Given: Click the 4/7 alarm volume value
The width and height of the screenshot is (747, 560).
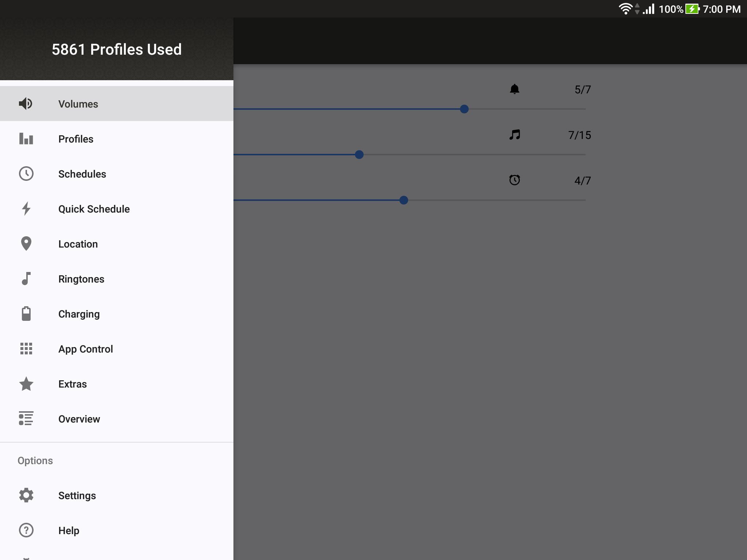Looking at the screenshot, I should pos(582,181).
